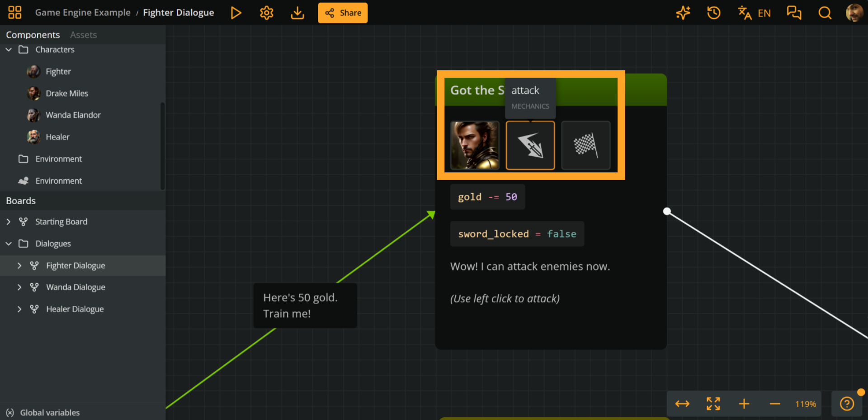Collapse the Dialogues folder chevron
The height and width of the screenshot is (420, 868).
pos(9,243)
